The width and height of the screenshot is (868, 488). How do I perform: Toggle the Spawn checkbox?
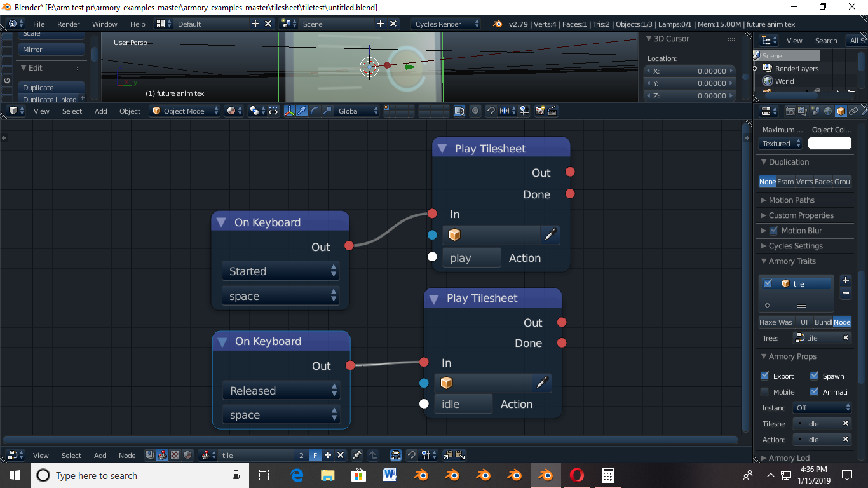(814, 376)
